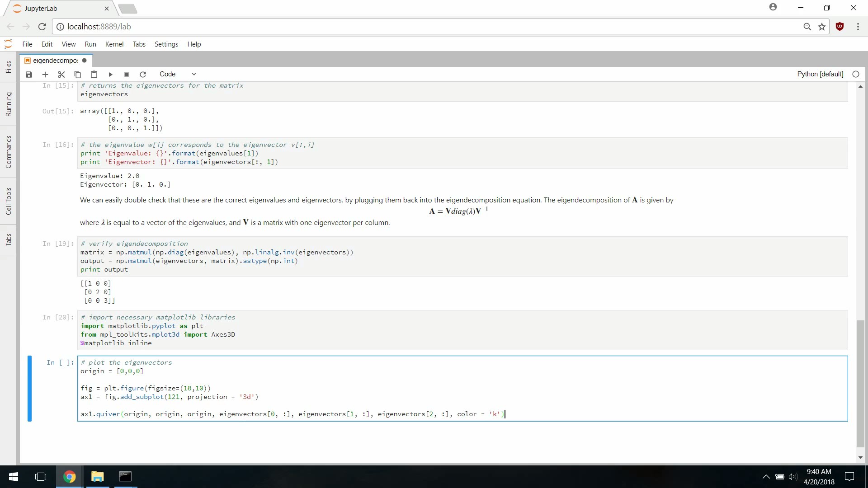Open the Chrome three-dot menu
This screenshot has width=868, height=488.
858,27
